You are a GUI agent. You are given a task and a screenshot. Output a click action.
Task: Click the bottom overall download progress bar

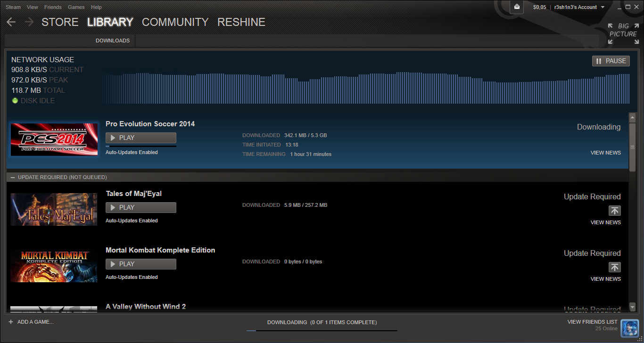click(x=322, y=331)
